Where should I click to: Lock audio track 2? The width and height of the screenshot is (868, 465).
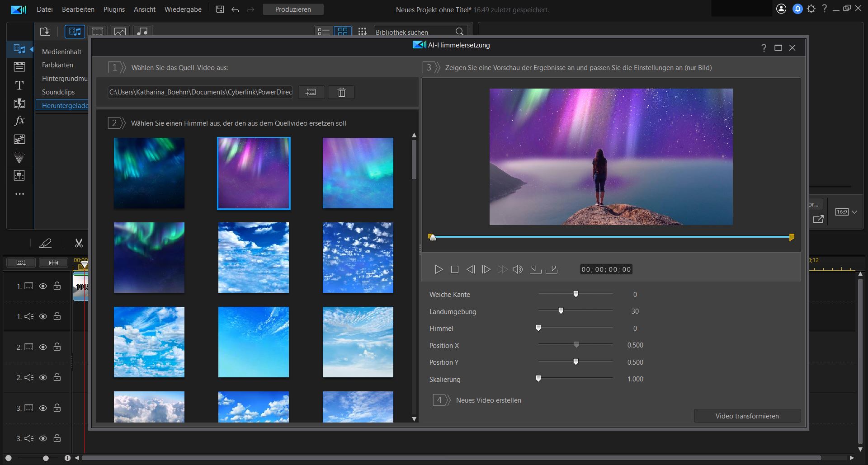pos(57,377)
